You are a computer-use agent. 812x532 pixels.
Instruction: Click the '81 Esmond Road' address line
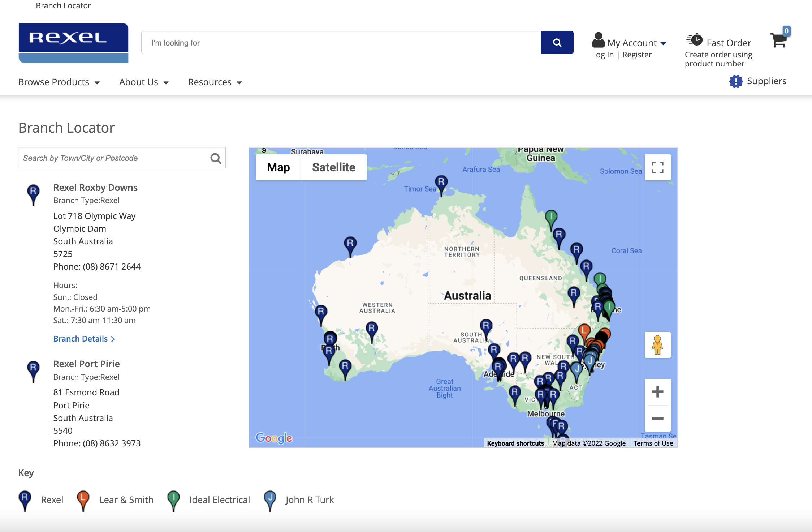pos(86,392)
